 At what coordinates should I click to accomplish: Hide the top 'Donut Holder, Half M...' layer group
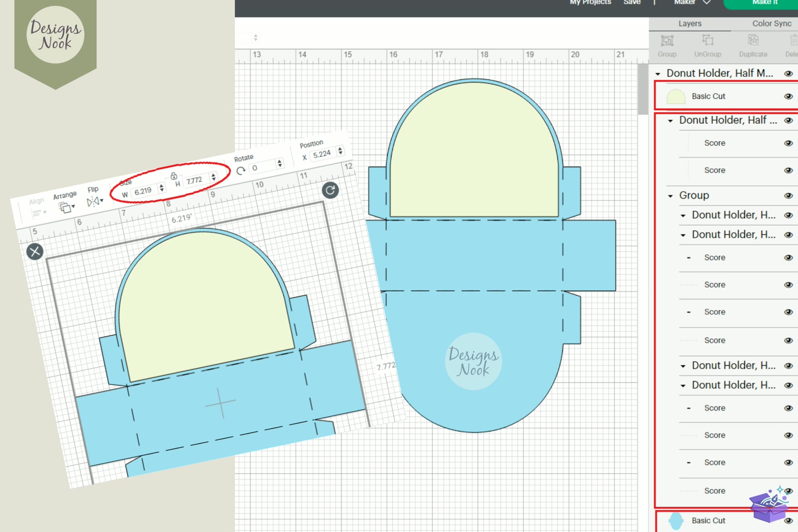point(788,73)
